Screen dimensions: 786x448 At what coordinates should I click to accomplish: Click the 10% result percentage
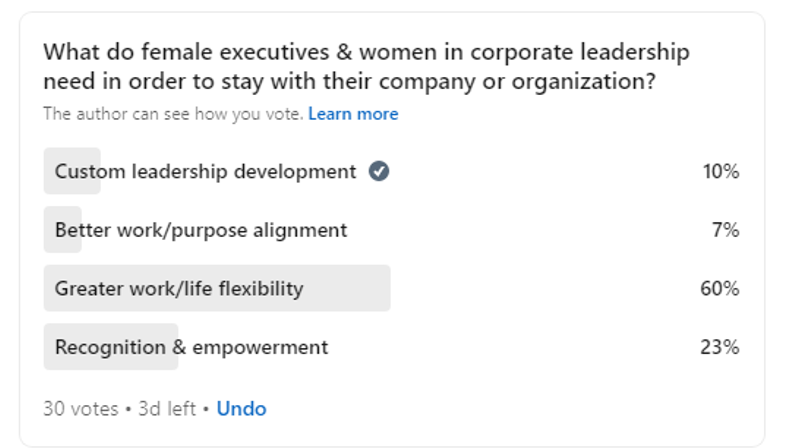[720, 171]
